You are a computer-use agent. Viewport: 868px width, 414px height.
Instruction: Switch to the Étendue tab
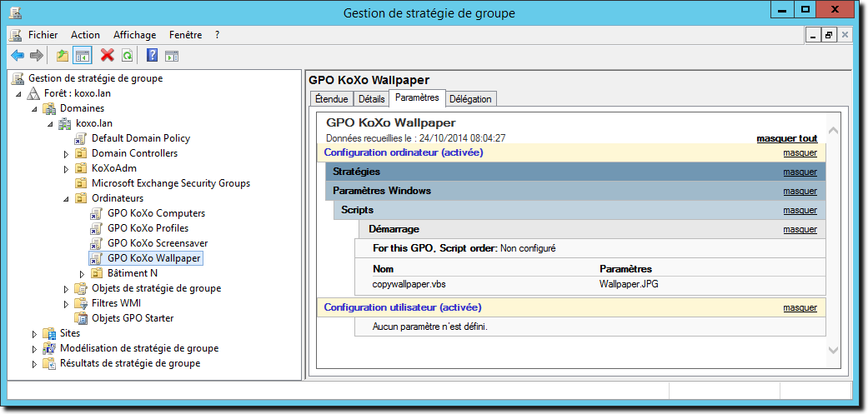tap(332, 99)
